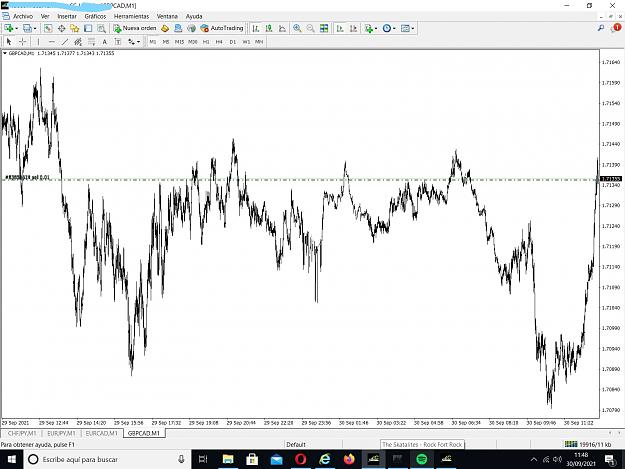
Task: Activate the H4 timeframe button
Action: 219,41
